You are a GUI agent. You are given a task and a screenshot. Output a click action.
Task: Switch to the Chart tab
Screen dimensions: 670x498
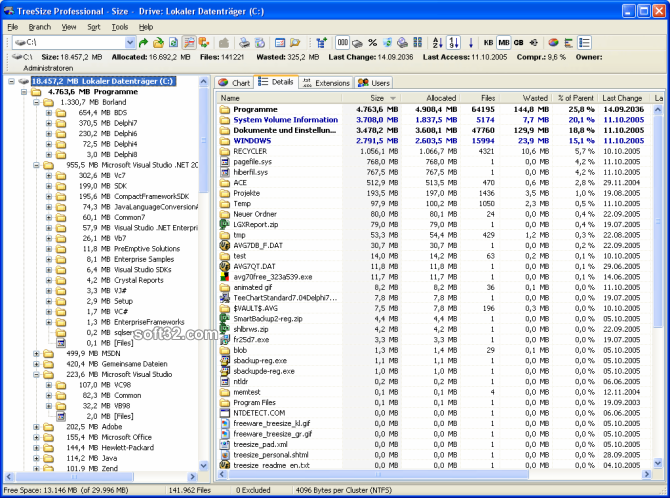(234, 83)
